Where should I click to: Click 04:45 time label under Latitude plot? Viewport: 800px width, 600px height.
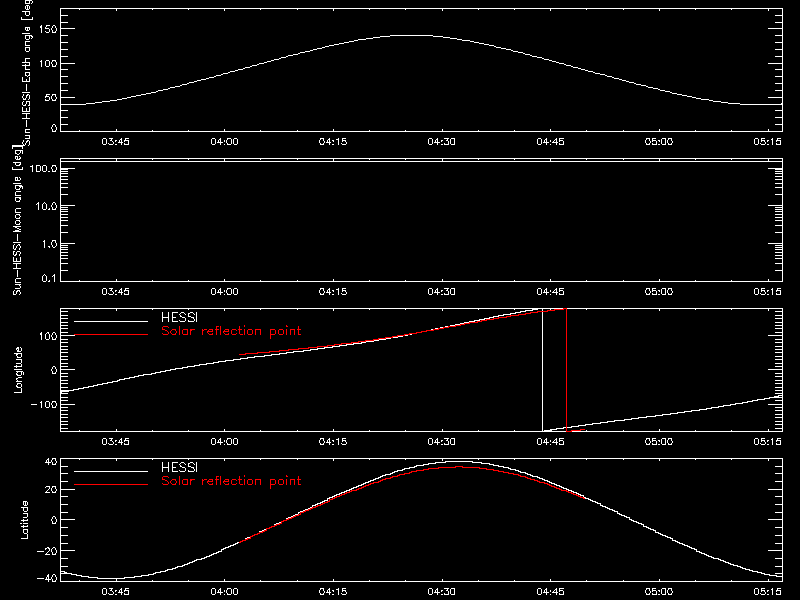pyautogui.click(x=550, y=592)
